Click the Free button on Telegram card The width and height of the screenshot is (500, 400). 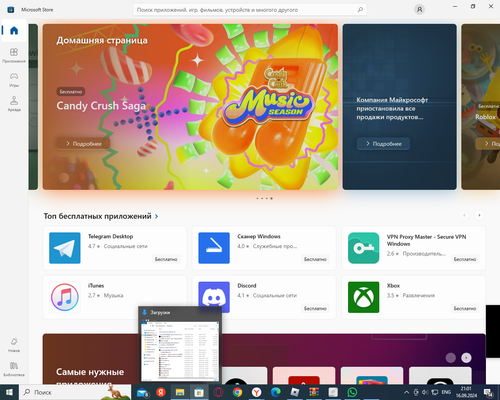pyautogui.click(x=166, y=259)
